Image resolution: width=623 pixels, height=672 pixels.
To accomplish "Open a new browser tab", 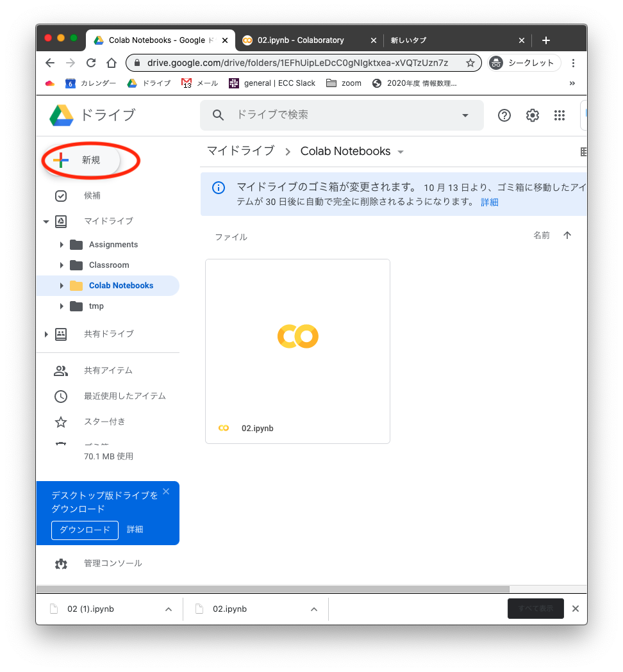I will point(546,40).
